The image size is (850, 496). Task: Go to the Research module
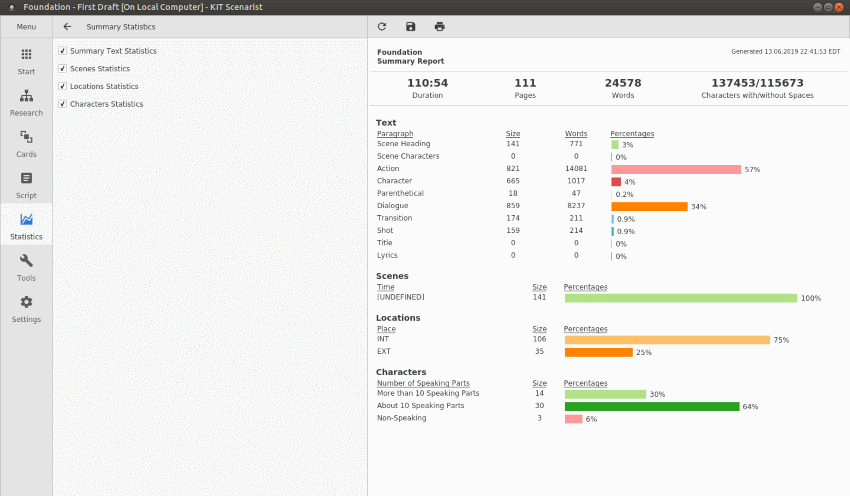click(26, 101)
